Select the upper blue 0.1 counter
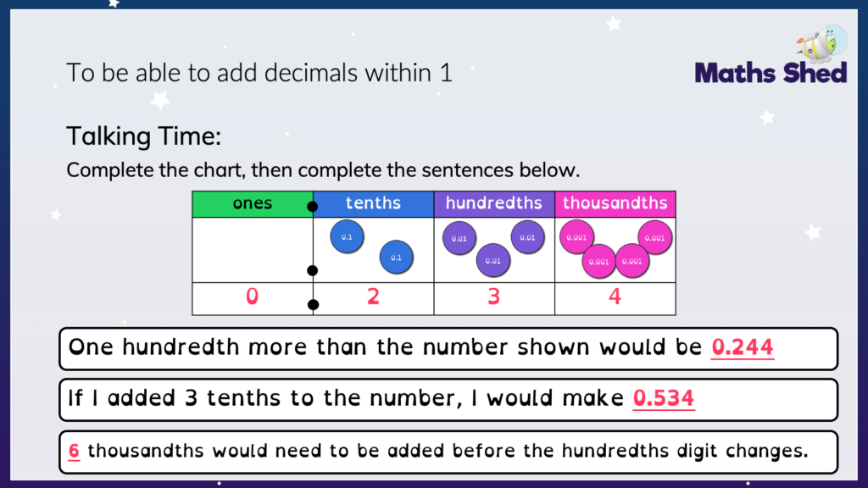 347,237
